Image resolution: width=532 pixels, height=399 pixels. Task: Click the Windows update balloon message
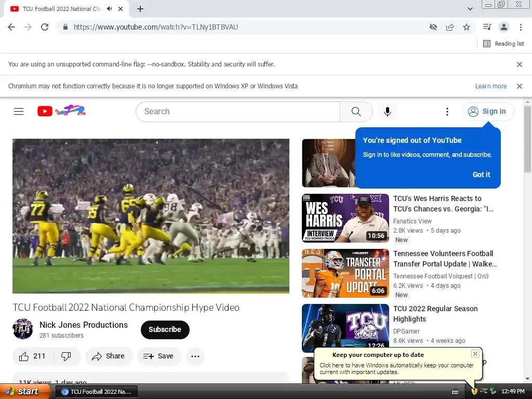point(396,368)
